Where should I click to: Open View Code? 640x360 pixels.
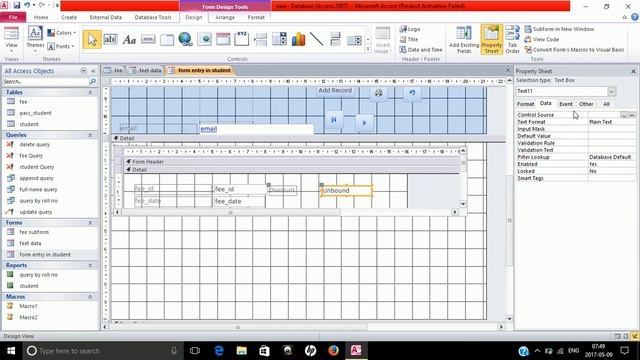click(x=542, y=39)
